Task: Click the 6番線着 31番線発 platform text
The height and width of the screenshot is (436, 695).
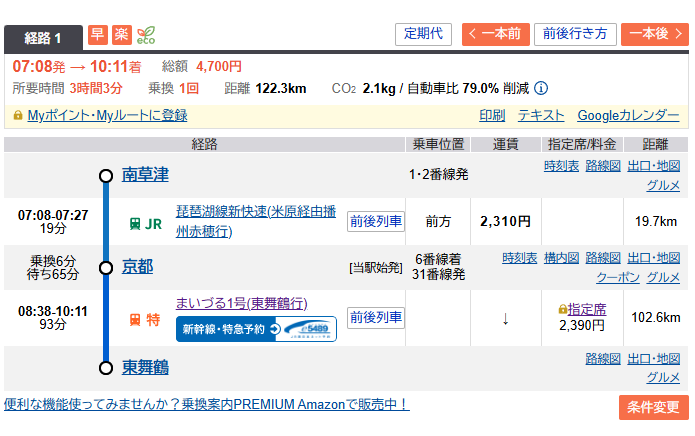Action: tap(438, 267)
